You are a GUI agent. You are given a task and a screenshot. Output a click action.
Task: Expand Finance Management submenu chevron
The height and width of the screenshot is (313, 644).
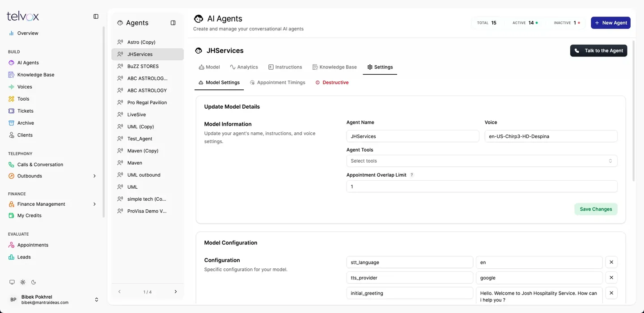tap(94, 204)
